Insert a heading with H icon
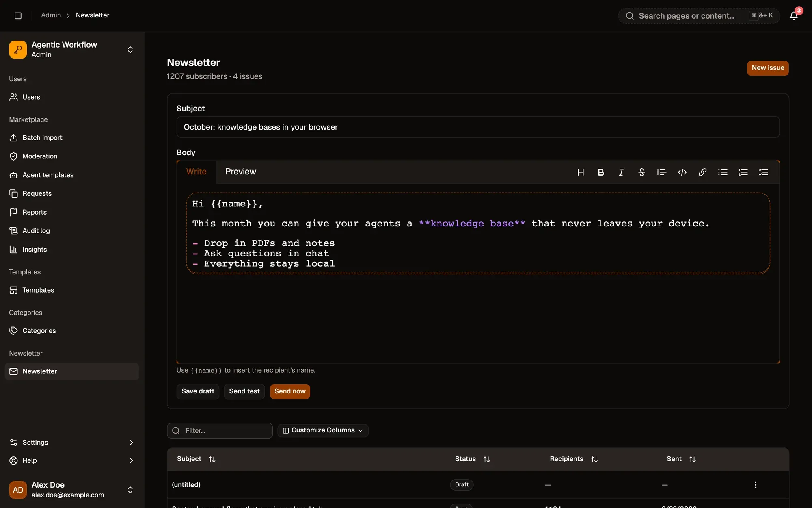812x508 pixels. tap(581, 172)
